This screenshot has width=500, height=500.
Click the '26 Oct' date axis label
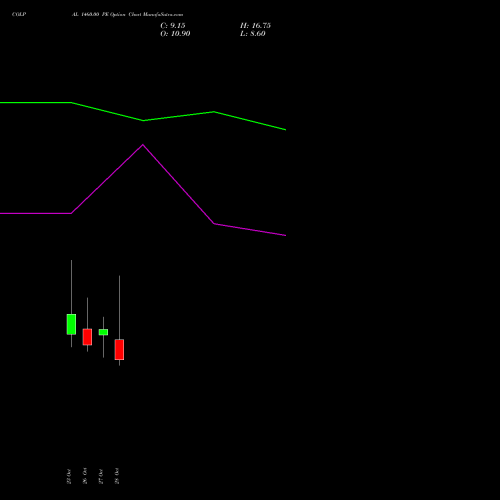coord(85,476)
